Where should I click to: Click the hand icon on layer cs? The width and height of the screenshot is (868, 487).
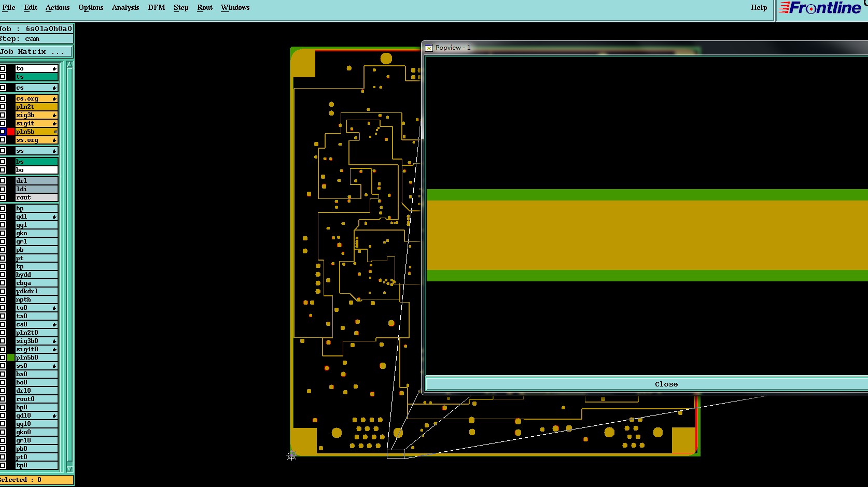54,88
